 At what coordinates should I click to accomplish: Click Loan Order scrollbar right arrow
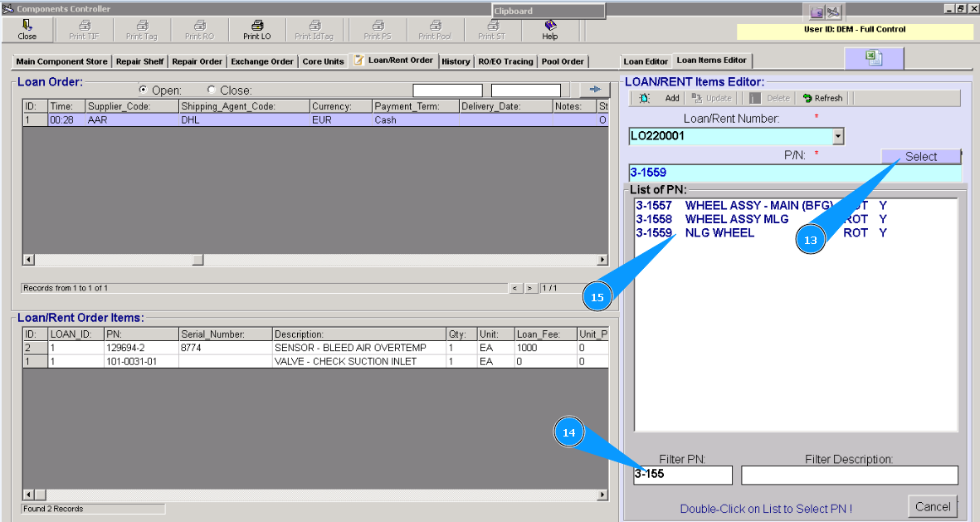point(602,260)
